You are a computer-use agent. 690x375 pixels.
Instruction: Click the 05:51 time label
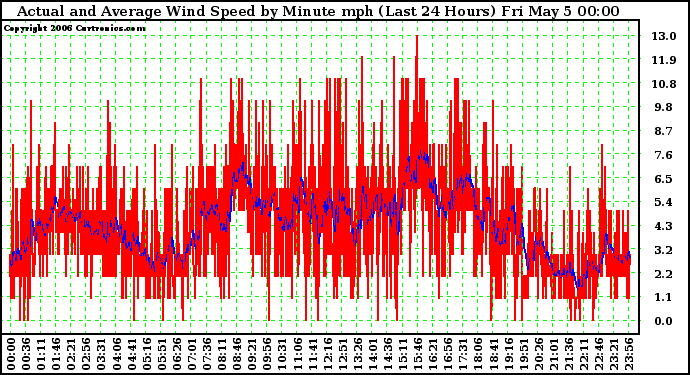[161, 354]
